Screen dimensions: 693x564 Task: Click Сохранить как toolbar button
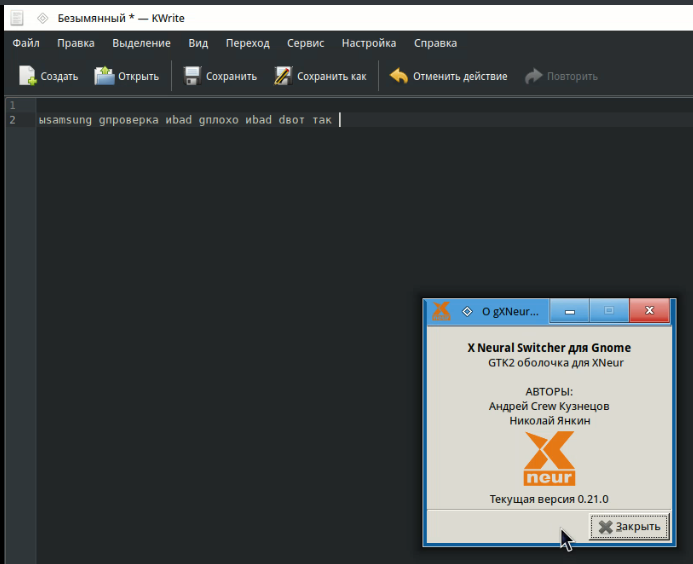pos(320,76)
